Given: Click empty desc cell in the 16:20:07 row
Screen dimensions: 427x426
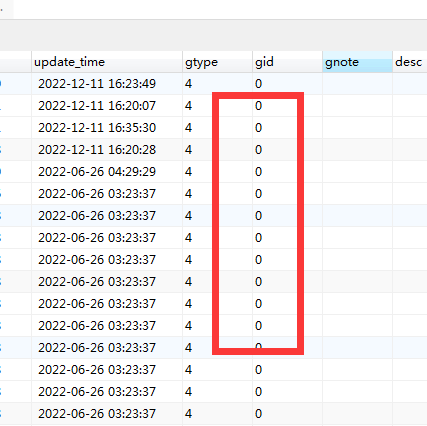Looking at the screenshot, I should pos(410,106).
